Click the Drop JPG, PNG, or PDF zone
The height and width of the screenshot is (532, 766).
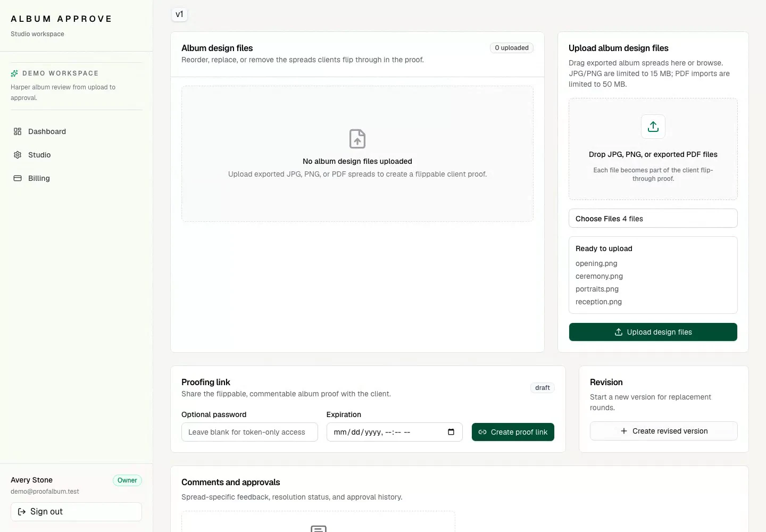[653, 149]
